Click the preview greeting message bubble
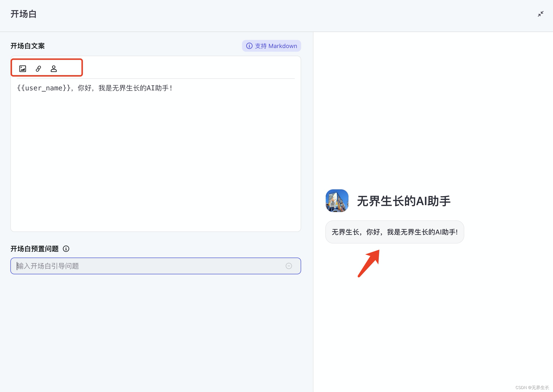This screenshot has width=553, height=392. (395, 232)
